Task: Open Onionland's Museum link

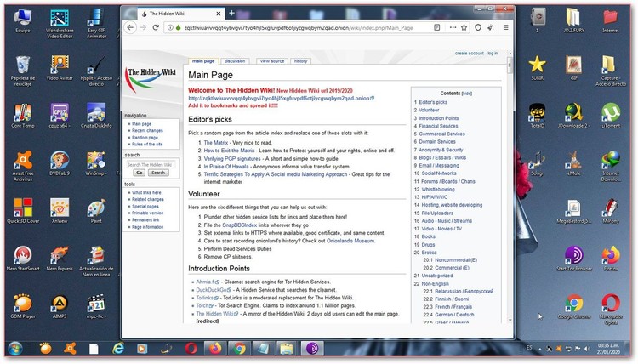Action: pos(350,241)
